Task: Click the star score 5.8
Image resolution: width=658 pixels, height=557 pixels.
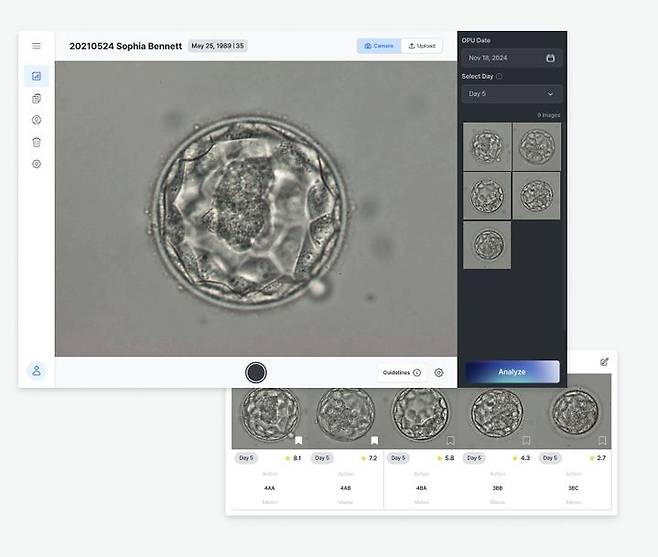Action: tap(445, 458)
